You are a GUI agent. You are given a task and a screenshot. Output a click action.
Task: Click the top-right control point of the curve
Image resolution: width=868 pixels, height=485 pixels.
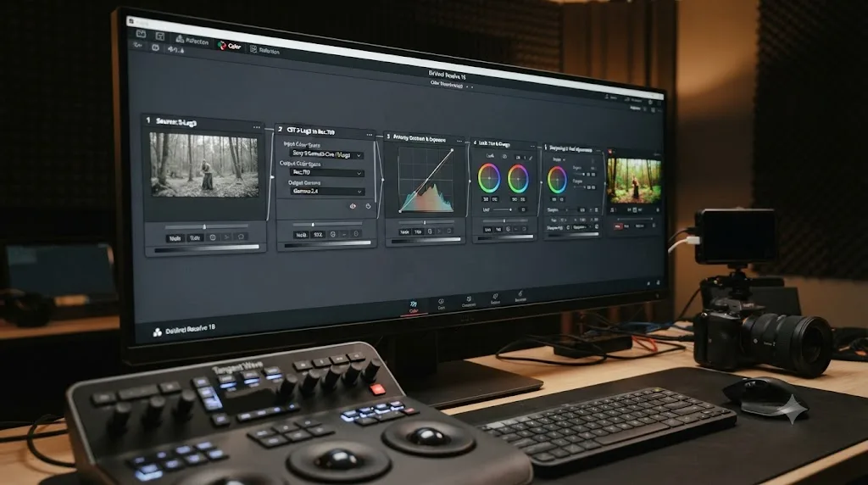tap(453, 150)
